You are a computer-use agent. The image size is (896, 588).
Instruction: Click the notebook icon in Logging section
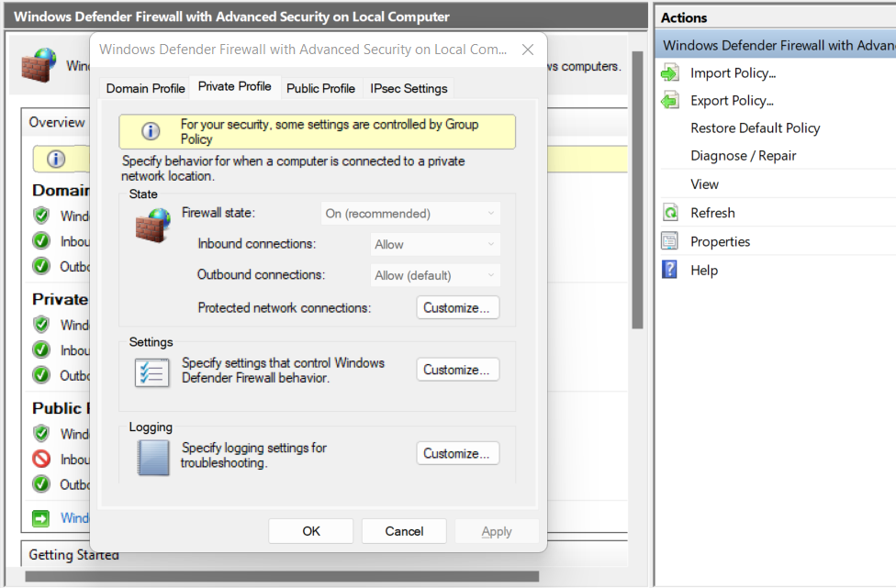[x=153, y=457]
